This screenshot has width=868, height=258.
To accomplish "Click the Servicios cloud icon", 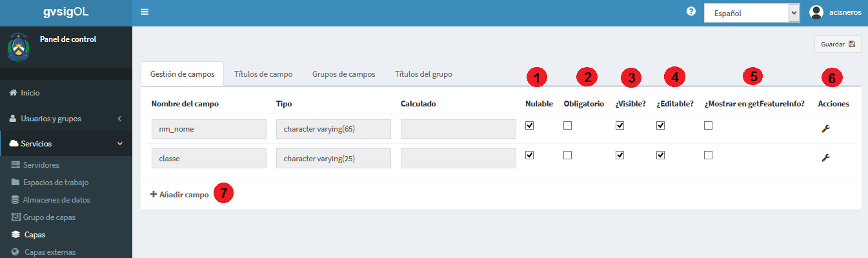I will click(14, 143).
